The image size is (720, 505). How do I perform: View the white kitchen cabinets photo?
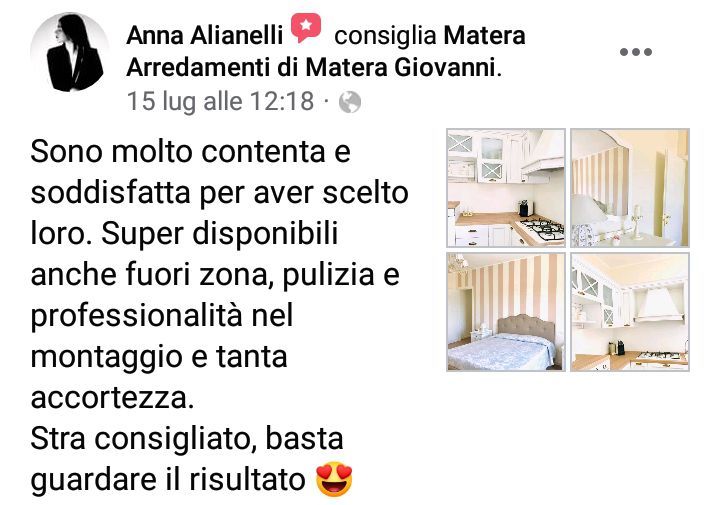click(506, 188)
